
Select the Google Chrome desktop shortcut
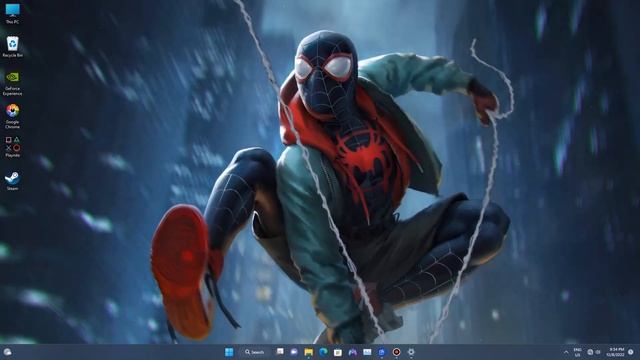click(12, 116)
